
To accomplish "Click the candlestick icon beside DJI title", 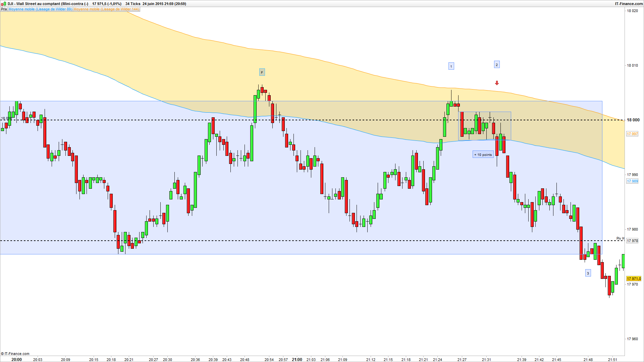I will [x=4, y=4].
